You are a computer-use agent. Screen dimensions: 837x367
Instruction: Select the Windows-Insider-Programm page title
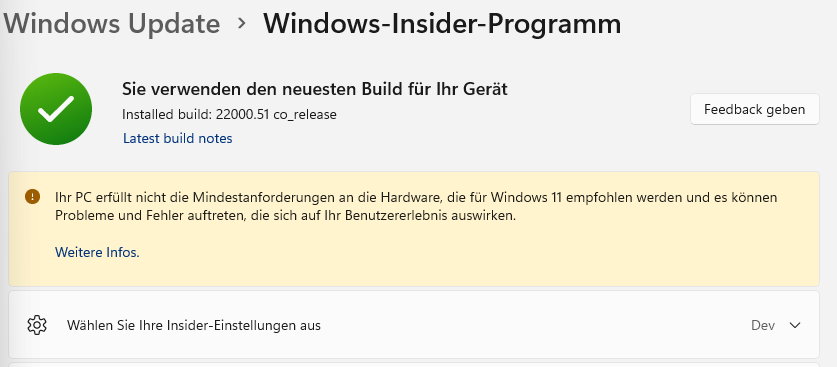click(x=442, y=24)
